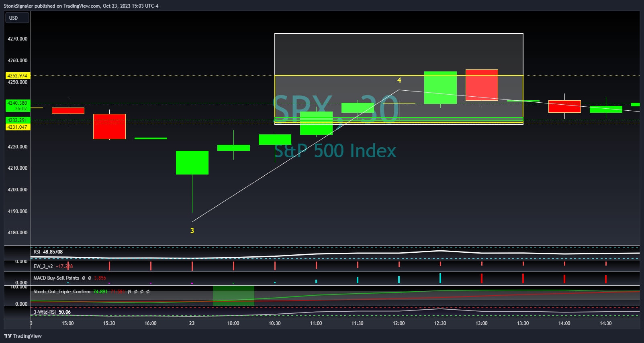The width and height of the screenshot is (644, 343).
Task: Click the EW_3_v2 value -17.228
Action: 64,266
